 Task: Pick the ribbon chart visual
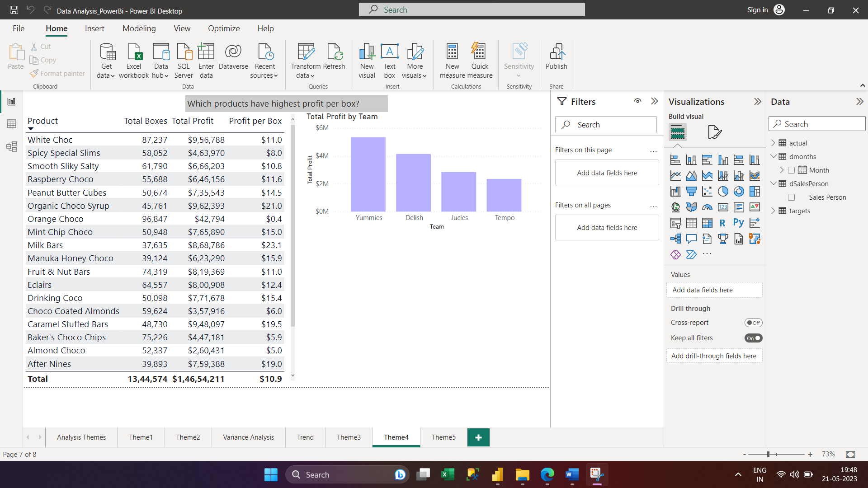tap(755, 175)
